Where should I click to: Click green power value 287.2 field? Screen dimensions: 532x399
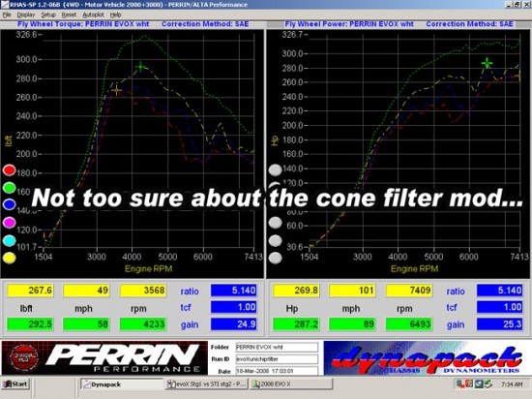pos(296,324)
